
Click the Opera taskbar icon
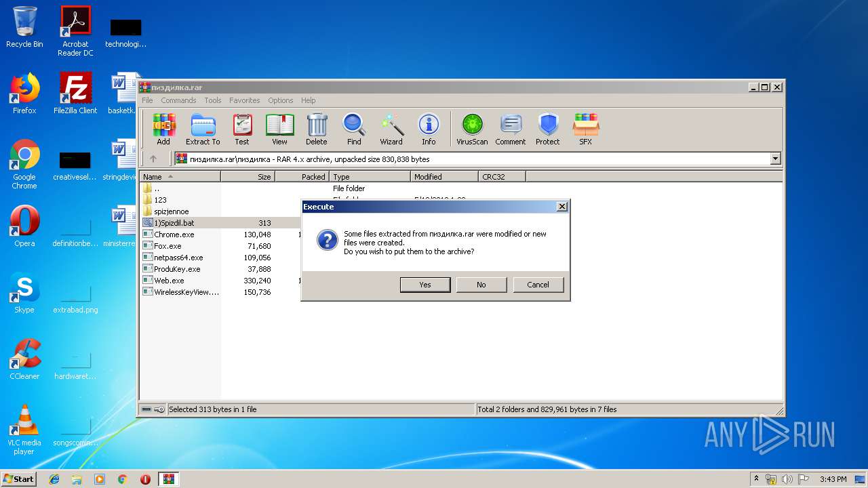(145, 479)
